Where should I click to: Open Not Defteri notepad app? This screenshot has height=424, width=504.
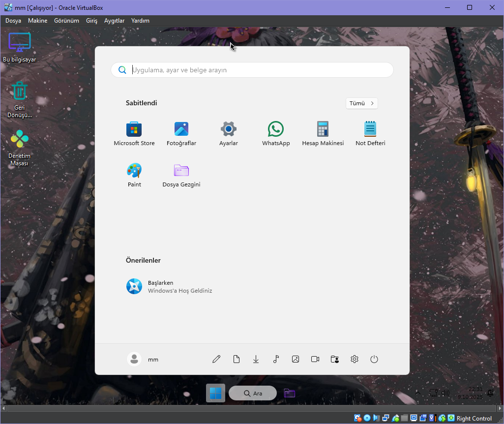(x=370, y=134)
